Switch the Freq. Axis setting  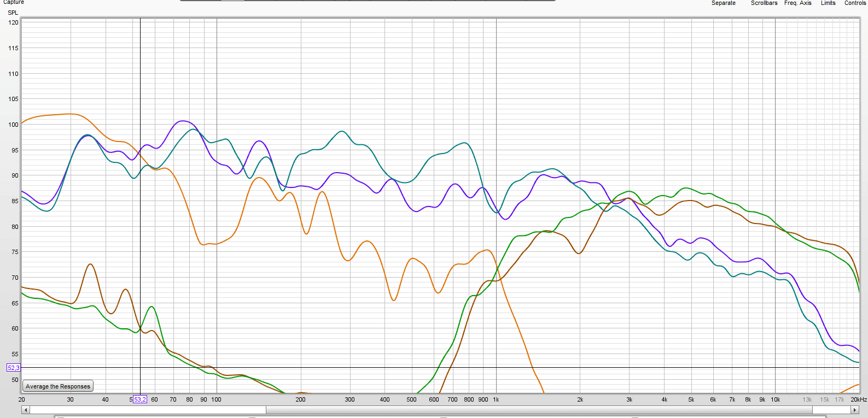pyautogui.click(x=797, y=3)
